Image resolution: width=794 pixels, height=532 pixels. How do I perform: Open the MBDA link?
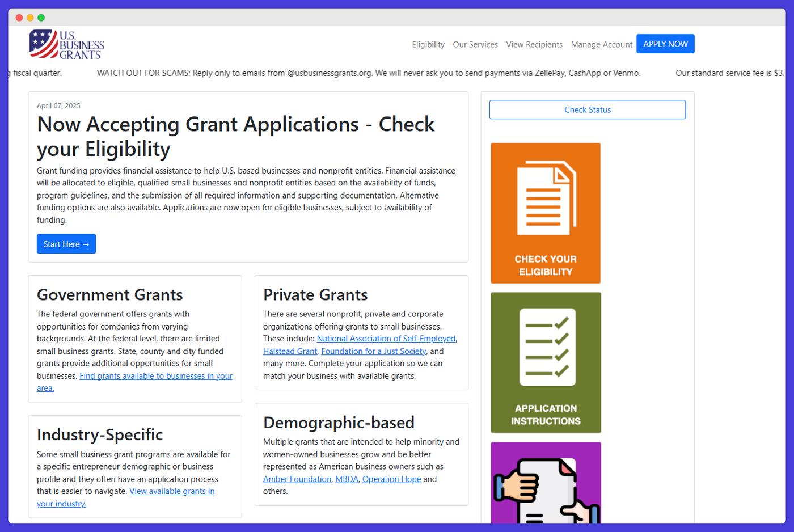347,479
